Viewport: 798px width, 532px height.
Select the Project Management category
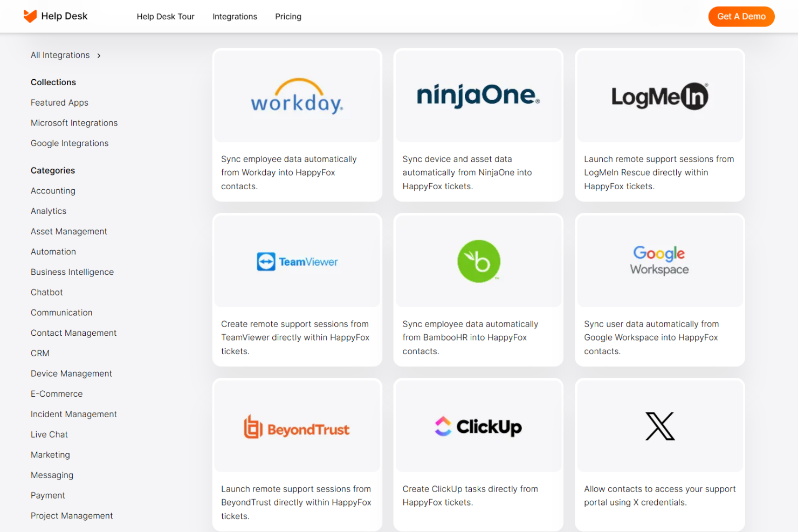tap(72, 515)
